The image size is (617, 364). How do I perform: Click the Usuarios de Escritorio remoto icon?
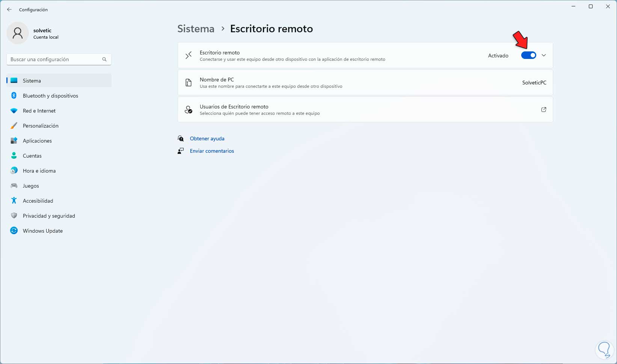pos(189,110)
